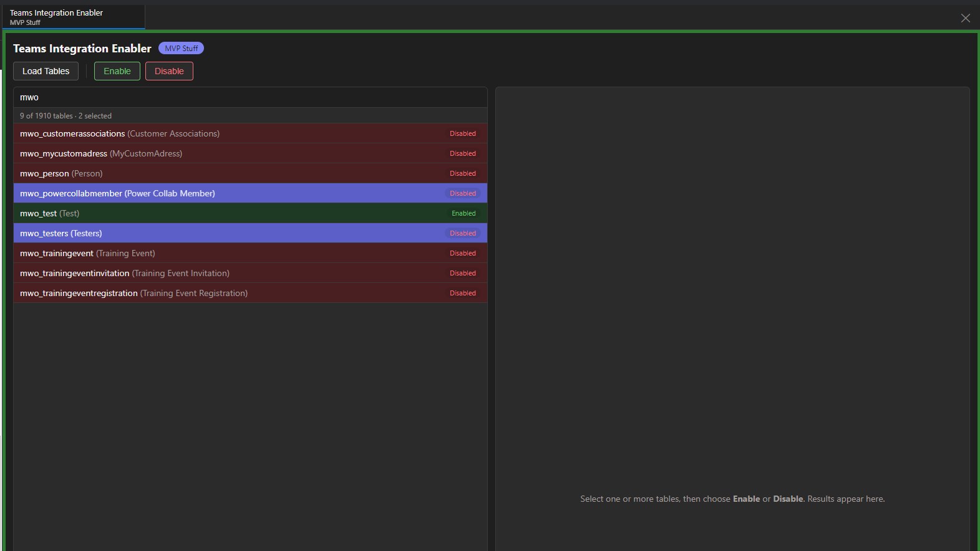Image resolution: width=980 pixels, height=551 pixels.
Task: Click the Disabled status on mwo_powercollabmember row
Action: coord(463,193)
